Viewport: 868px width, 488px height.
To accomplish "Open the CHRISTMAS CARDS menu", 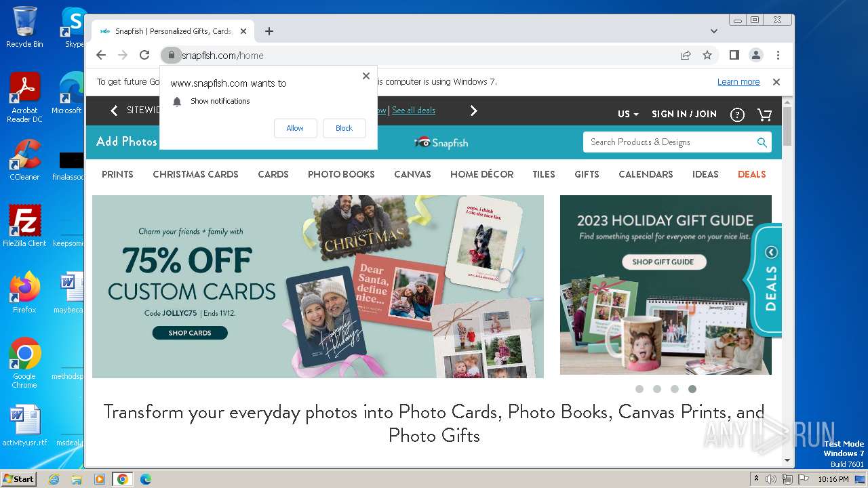I will coord(195,174).
